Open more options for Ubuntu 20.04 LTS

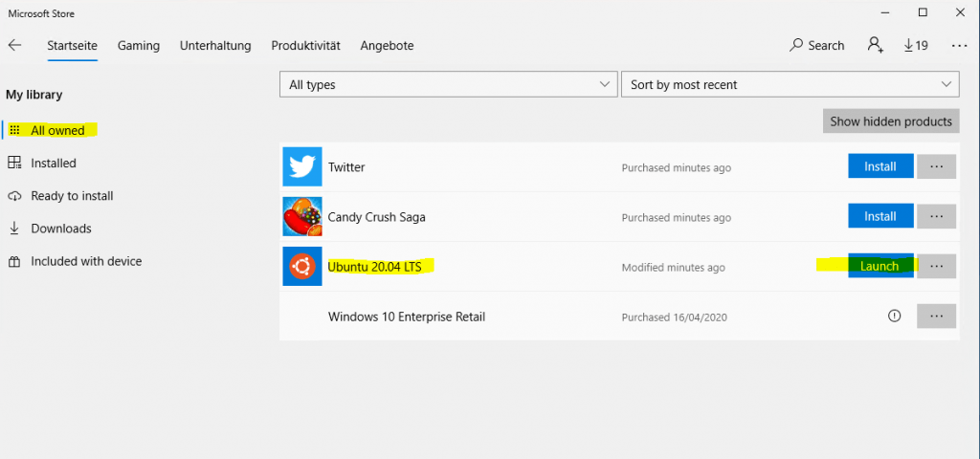[936, 266]
